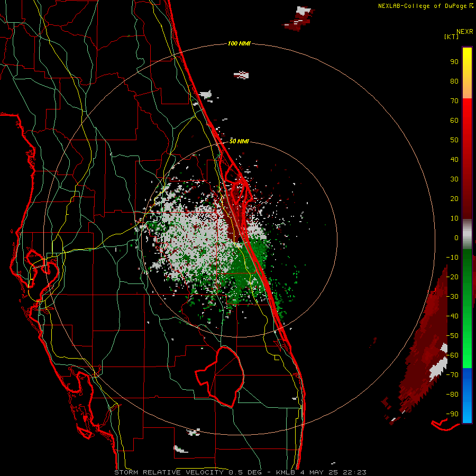This screenshot has height=476, width=476.
Task: Click the 80 value on the velocity scale
Action: pos(454,81)
